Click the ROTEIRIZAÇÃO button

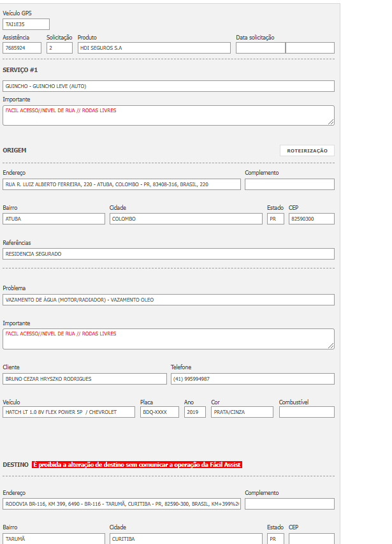(307, 151)
